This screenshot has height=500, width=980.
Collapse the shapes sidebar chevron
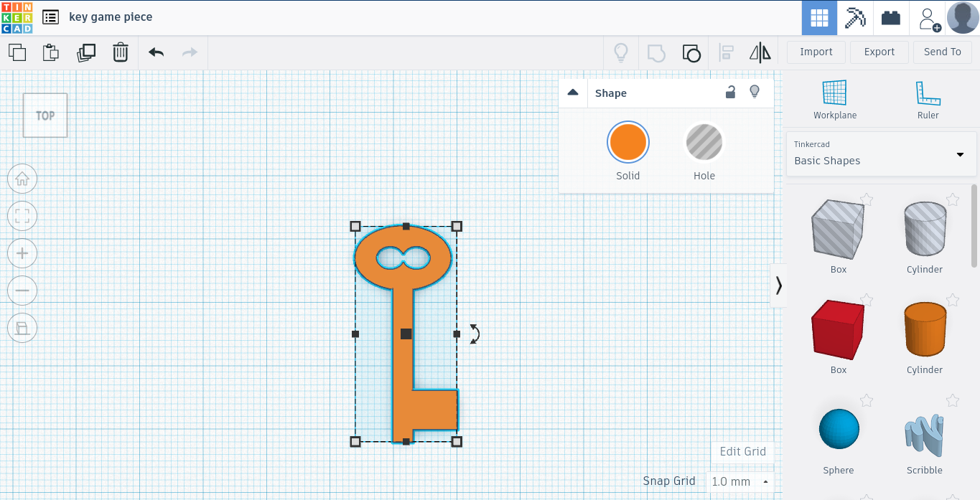point(778,286)
